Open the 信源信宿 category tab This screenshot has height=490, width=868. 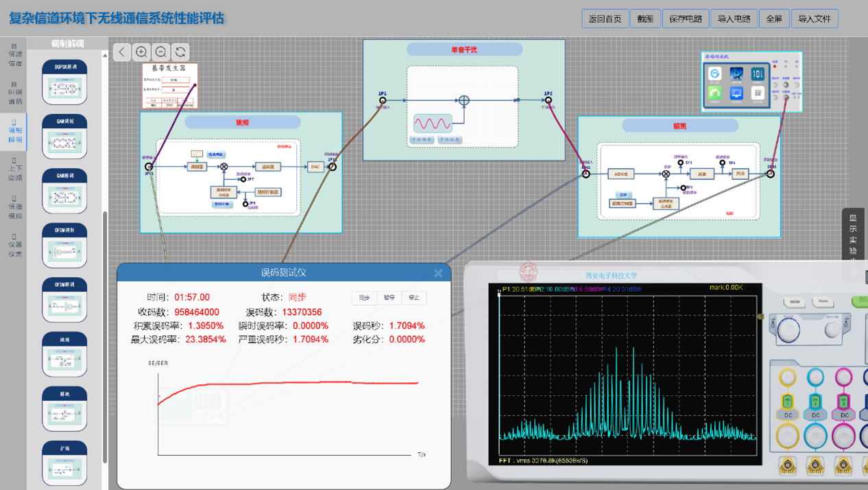14,56
